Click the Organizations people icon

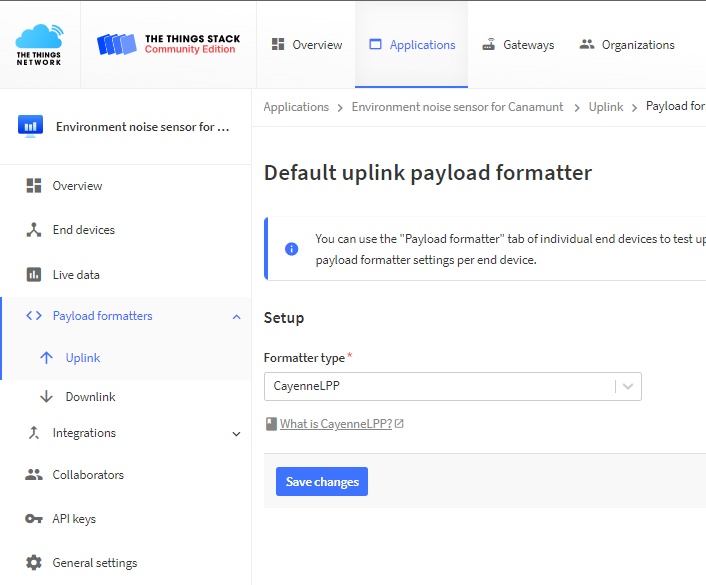pyautogui.click(x=587, y=44)
